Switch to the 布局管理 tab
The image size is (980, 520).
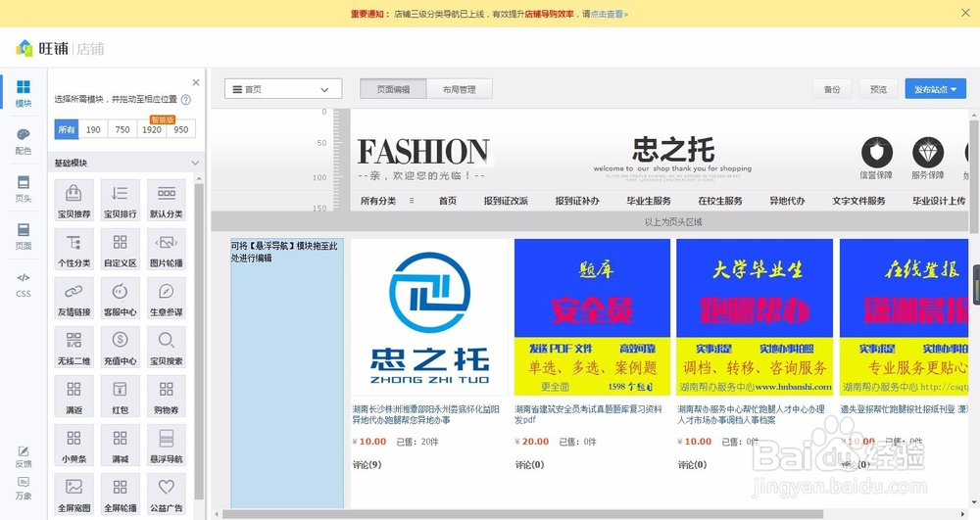[x=460, y=89]
